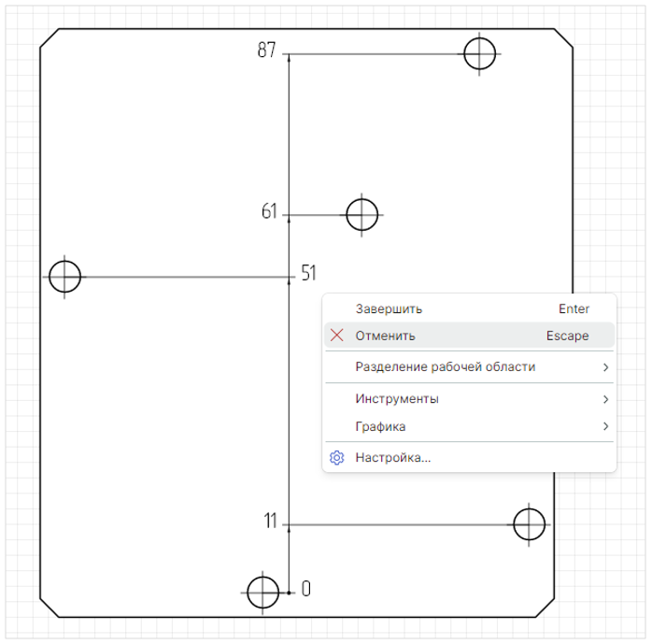Select Отменить to cancel the command

(469, 336)
